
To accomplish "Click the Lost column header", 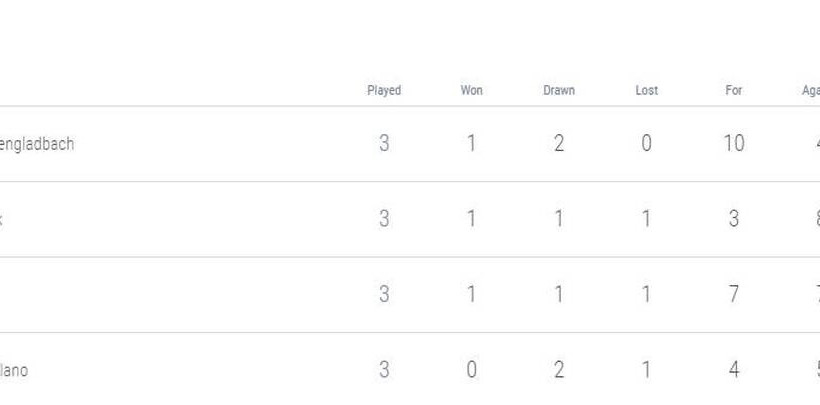I will point(646,90).
